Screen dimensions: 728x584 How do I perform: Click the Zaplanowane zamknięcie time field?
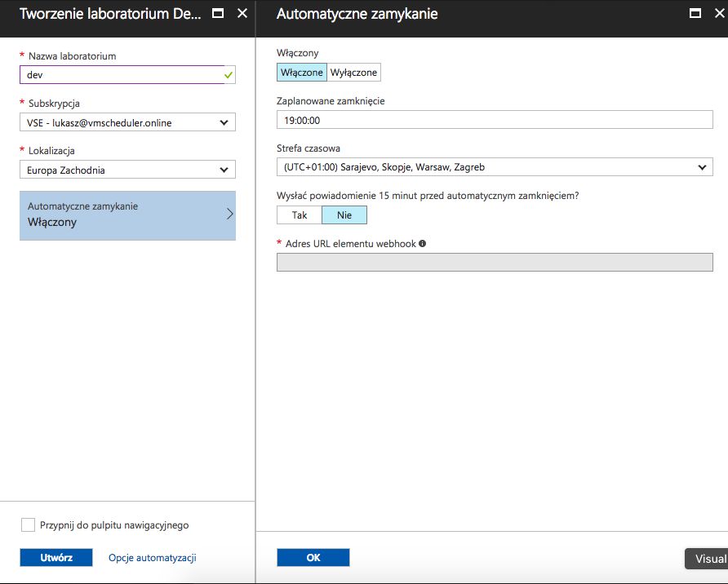(x=495, y=120)
